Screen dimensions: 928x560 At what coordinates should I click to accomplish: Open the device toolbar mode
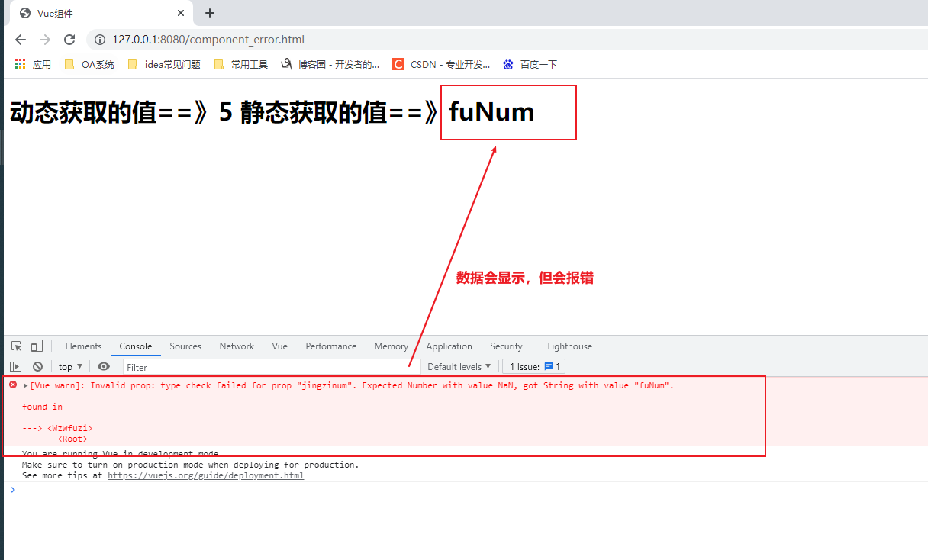click(x=36, y=346)
